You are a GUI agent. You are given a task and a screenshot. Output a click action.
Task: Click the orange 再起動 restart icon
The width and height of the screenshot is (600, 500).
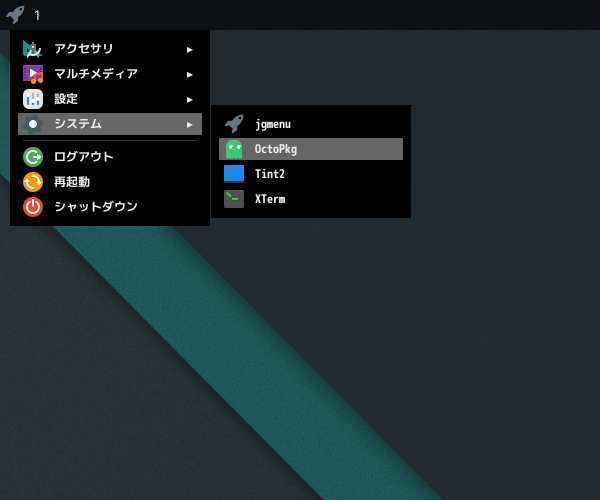[33, 182]
